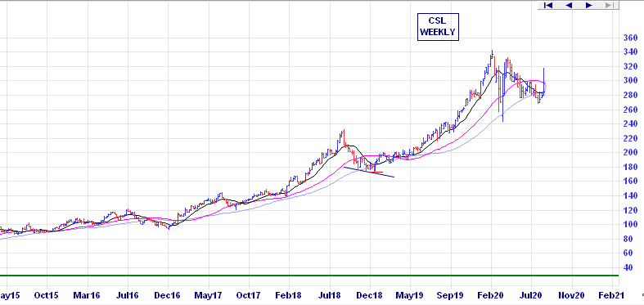Click the 40 price axis label

point(628,267)
